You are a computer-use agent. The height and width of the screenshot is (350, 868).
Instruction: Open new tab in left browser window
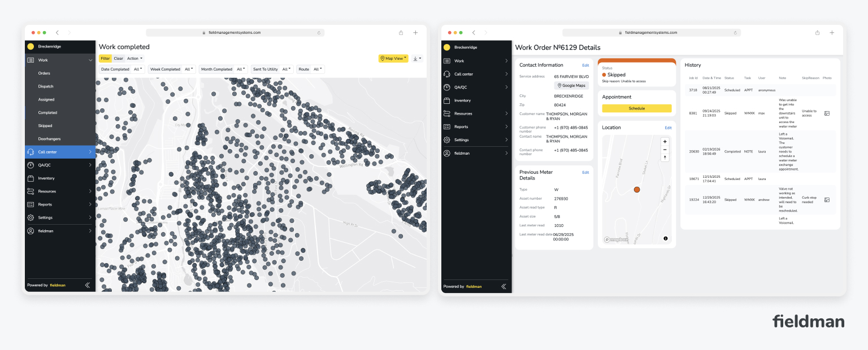(x=415, y=33)
